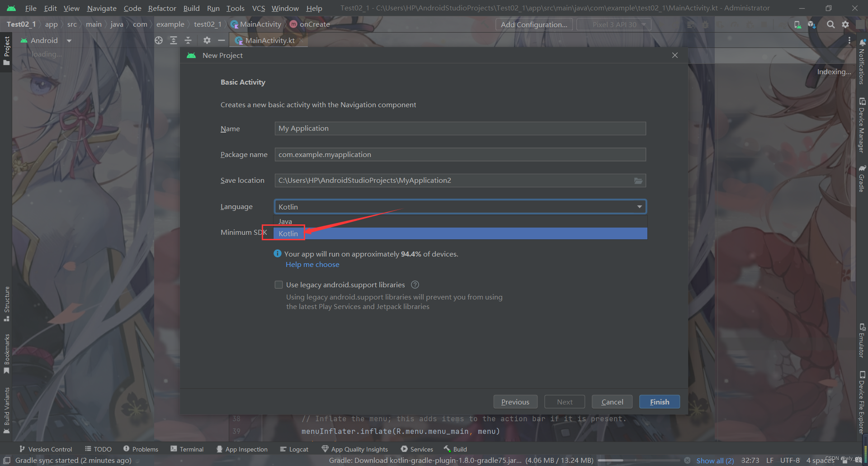
Task: Click Cancel button in New Project
Action: coord(612,402)
